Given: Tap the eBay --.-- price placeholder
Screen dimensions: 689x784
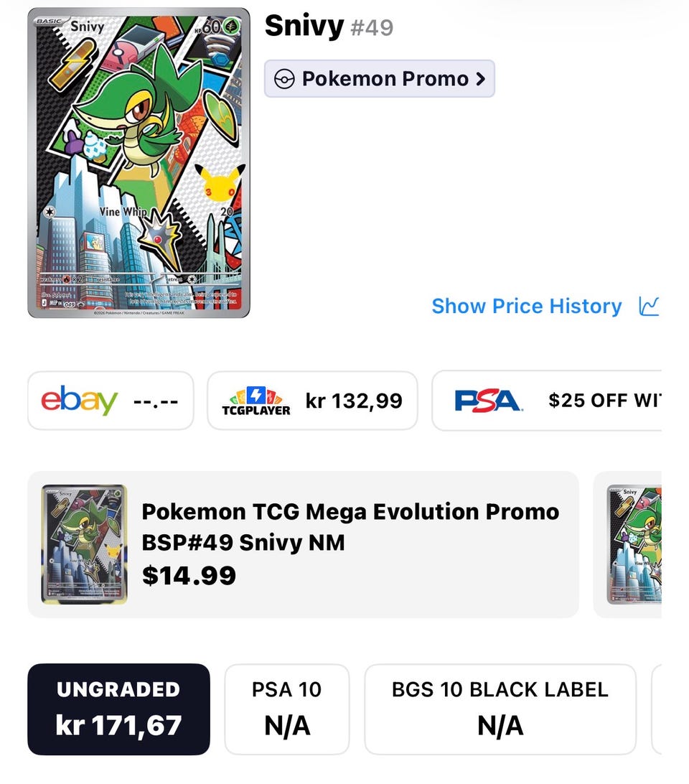Looking at the screenshot, I should point(156,401).
